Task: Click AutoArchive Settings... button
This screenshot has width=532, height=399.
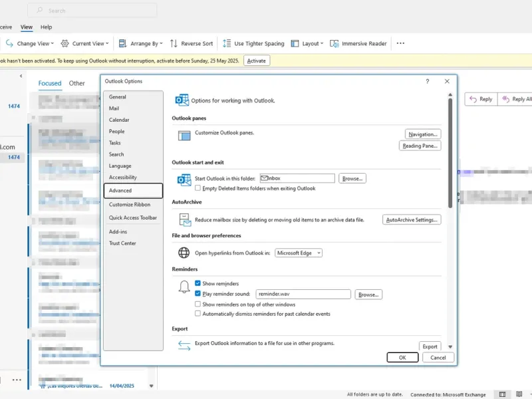Action: pyautogui.click(x=412, y=220)
